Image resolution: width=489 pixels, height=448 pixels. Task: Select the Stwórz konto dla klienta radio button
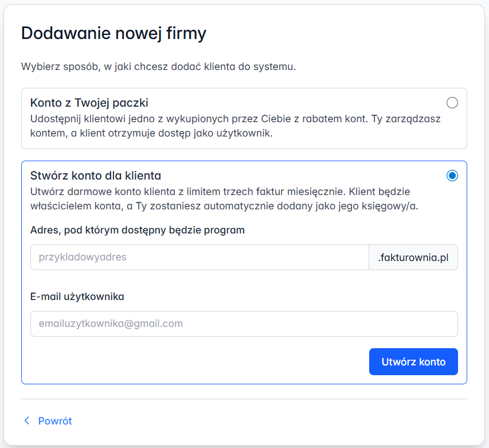click(452, 176)
